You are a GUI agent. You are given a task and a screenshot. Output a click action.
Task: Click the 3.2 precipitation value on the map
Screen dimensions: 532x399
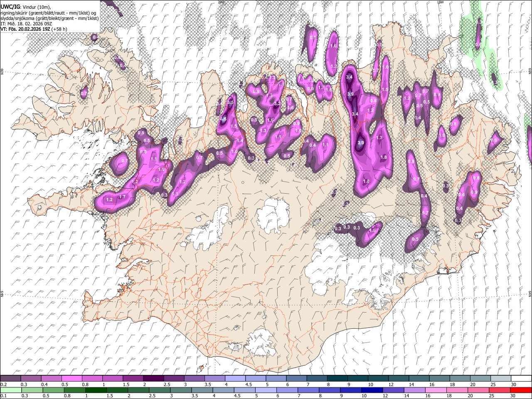[x=277, y=103]
